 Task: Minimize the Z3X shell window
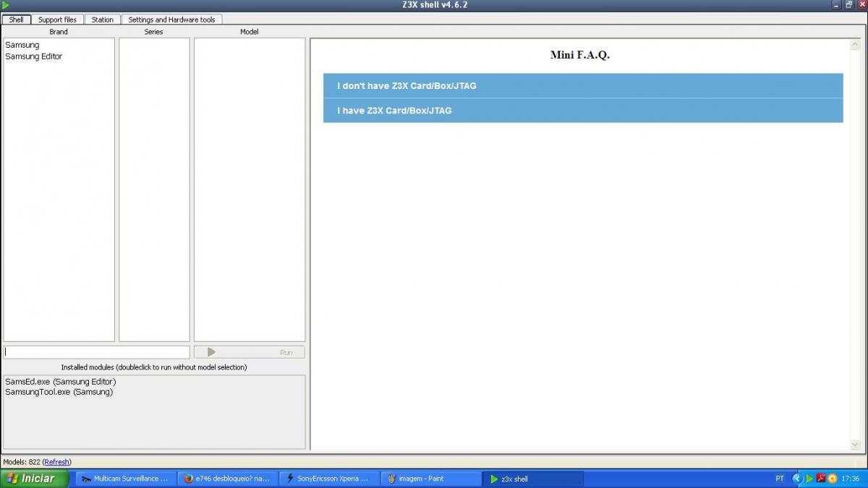point(837,5)
